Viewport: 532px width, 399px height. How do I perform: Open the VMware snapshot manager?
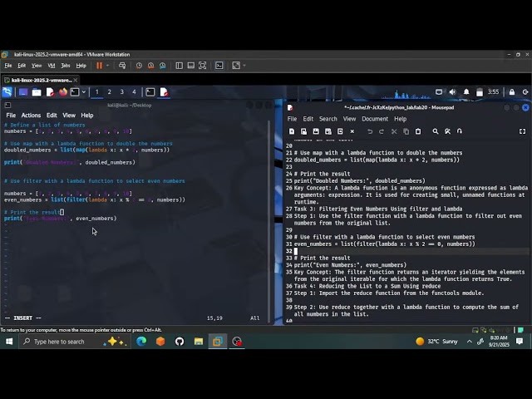tap(163, 66)
